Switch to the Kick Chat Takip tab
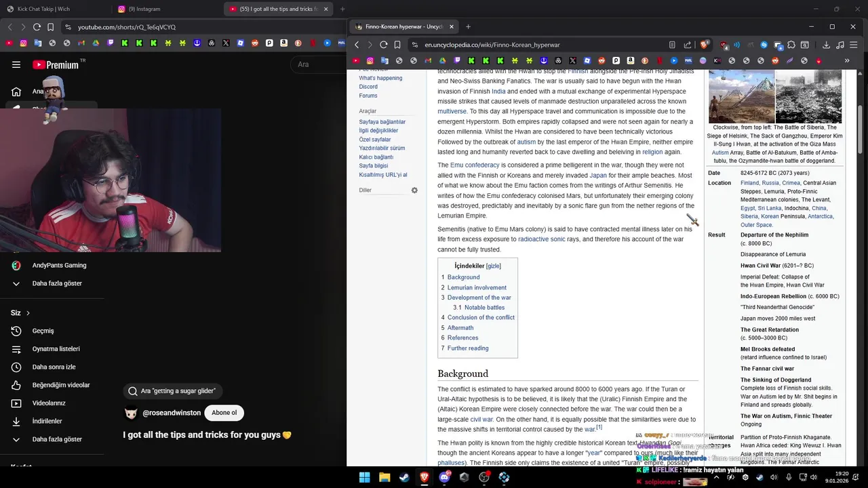This screenshot has height=488, width=868. [x=56, y=9]
